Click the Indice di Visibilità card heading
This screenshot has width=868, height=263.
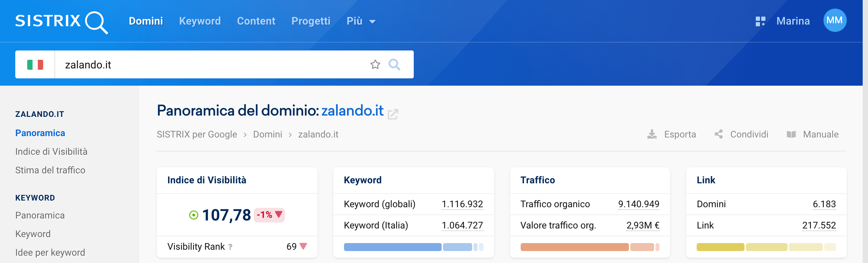[207, 180]
